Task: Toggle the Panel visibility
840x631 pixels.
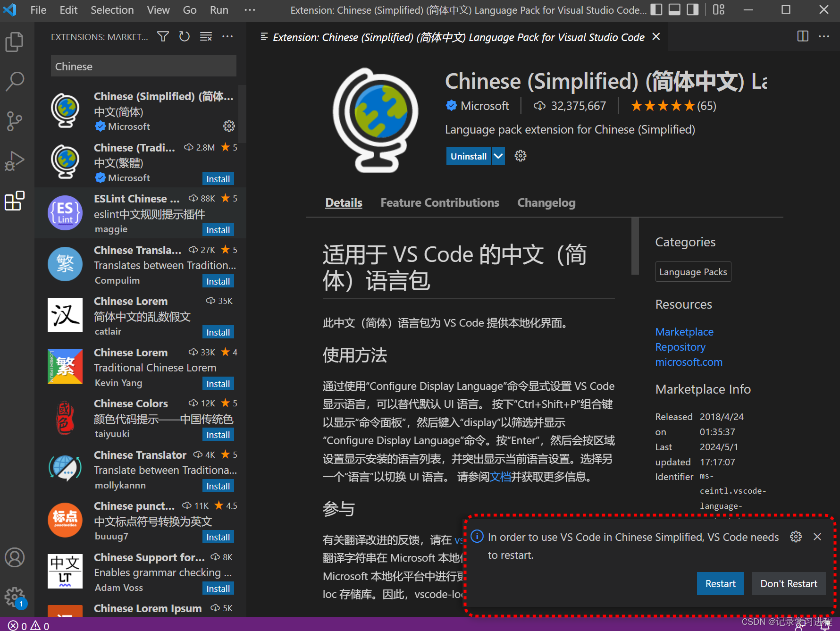Action: 674,9
